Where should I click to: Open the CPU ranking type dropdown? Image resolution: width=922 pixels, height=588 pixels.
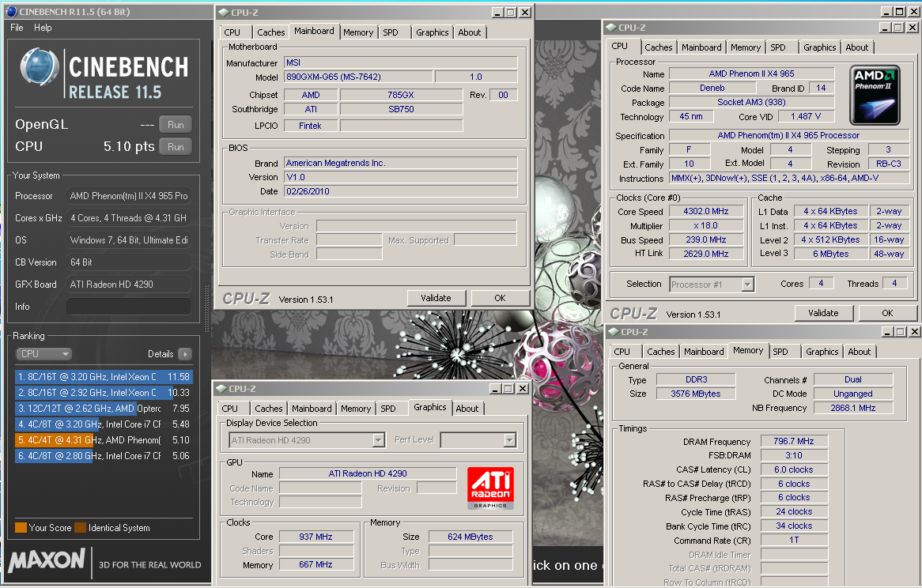(x=44, y=354)
